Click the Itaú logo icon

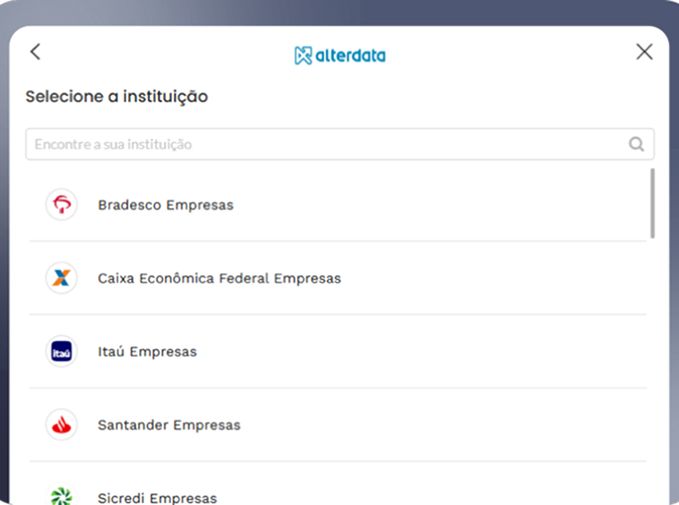(62, 352)
